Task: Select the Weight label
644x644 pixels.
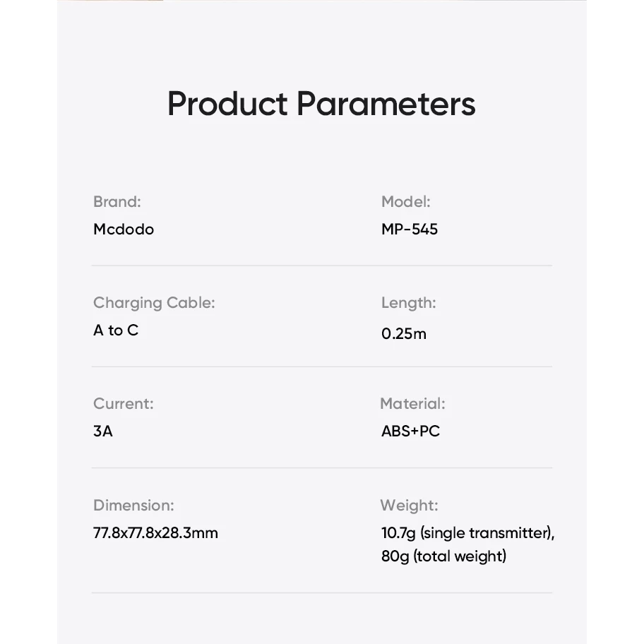Action: (409, 506)
